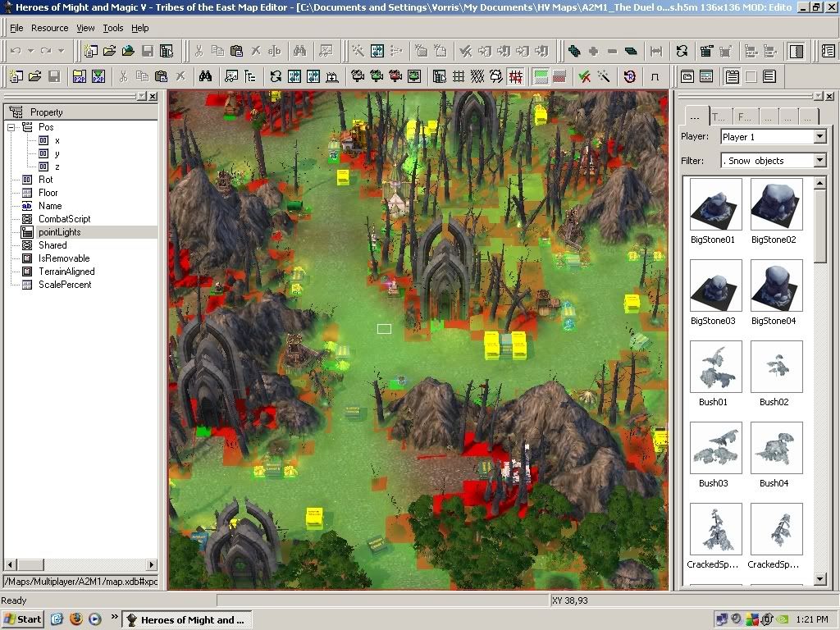Click the refresh arrows icon in top toolbar
Screen dimensions: 840x630
tap(682, 51)
